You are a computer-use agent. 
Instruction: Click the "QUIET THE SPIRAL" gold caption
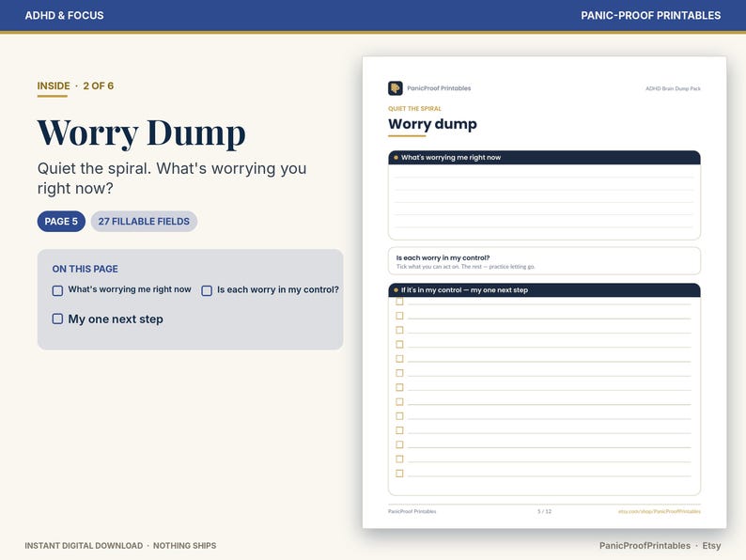click(414, 108)
